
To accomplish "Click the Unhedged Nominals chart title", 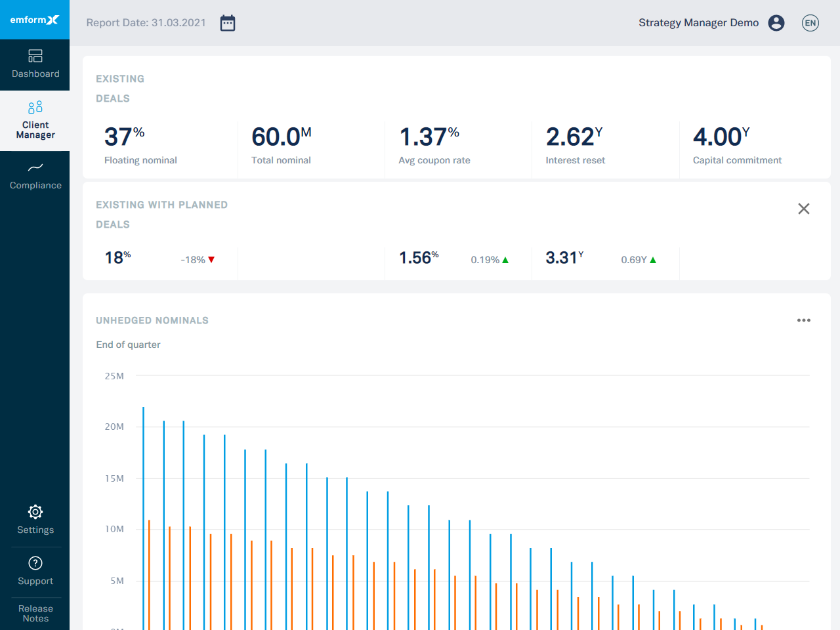I will coord(152,320).
